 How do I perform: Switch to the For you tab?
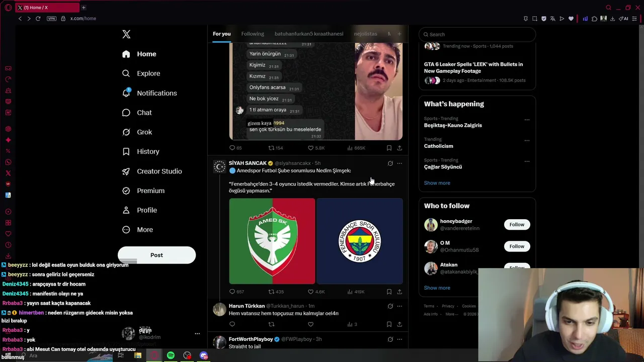click(x=221, y=34)
